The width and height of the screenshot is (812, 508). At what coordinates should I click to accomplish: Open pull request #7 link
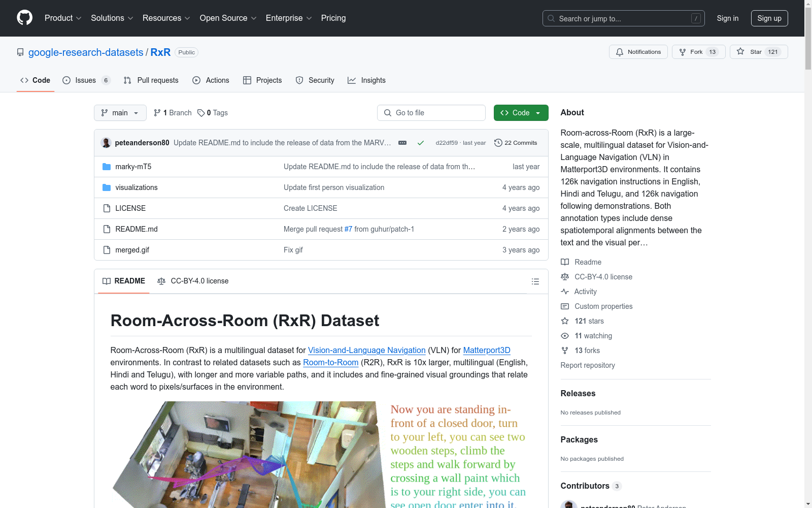[348, 229]
